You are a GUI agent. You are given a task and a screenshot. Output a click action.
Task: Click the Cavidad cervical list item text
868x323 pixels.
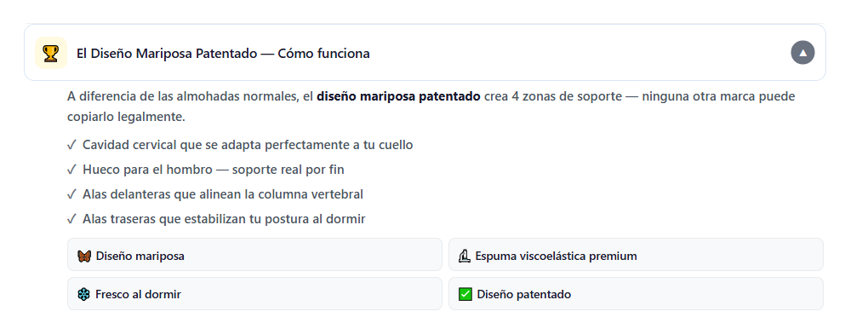pos(248,145)
